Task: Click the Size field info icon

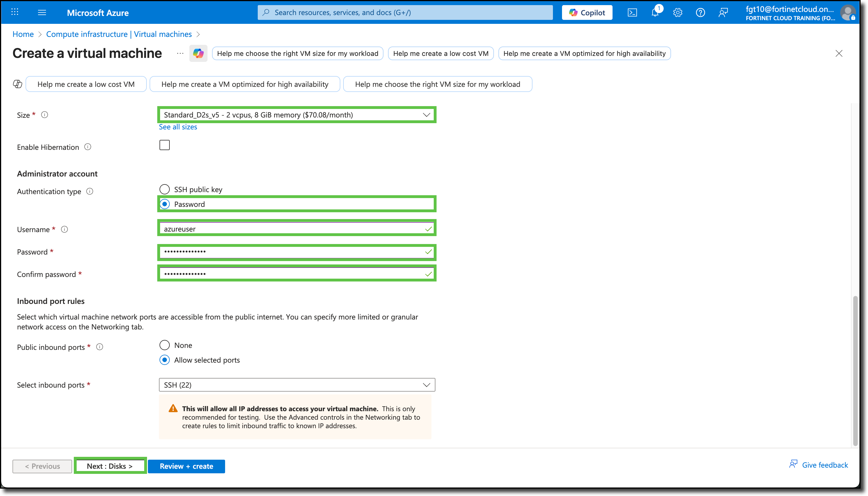Action: (45, 115)
